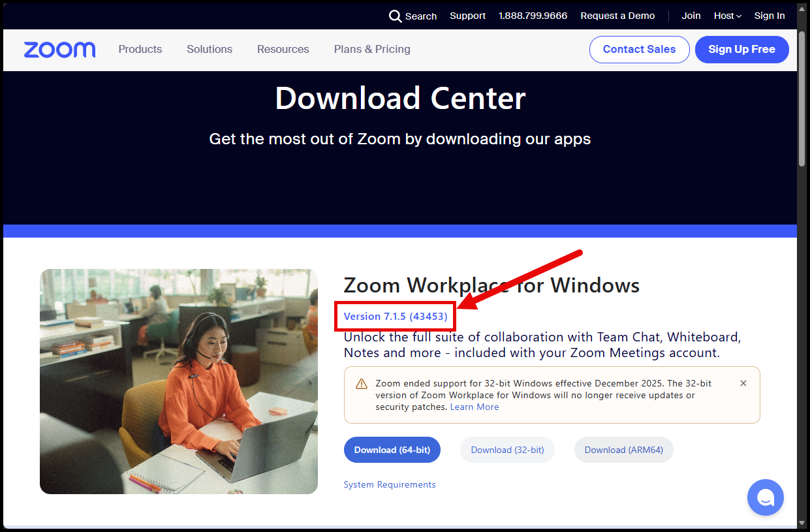Image resolution: width=810 pixels, height=532 pixels.
Task: Click Download (ARM64) button
Action: 623,450
